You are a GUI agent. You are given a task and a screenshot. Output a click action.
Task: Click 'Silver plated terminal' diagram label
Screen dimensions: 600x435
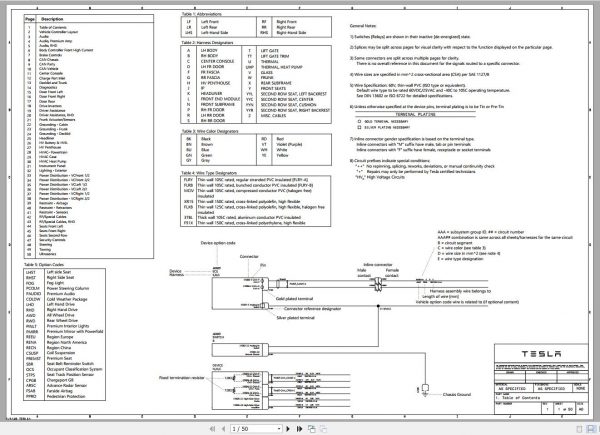tap(295, 318)
